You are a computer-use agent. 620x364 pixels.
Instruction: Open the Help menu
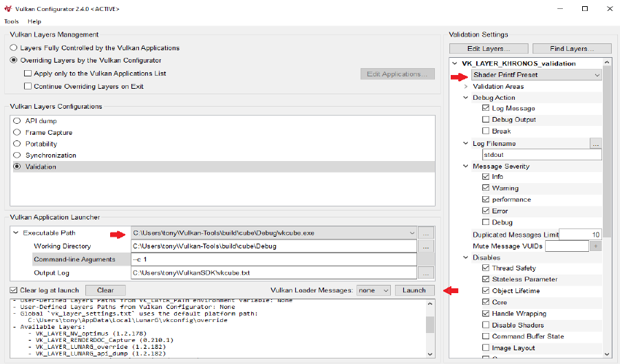tap(34, 21)
